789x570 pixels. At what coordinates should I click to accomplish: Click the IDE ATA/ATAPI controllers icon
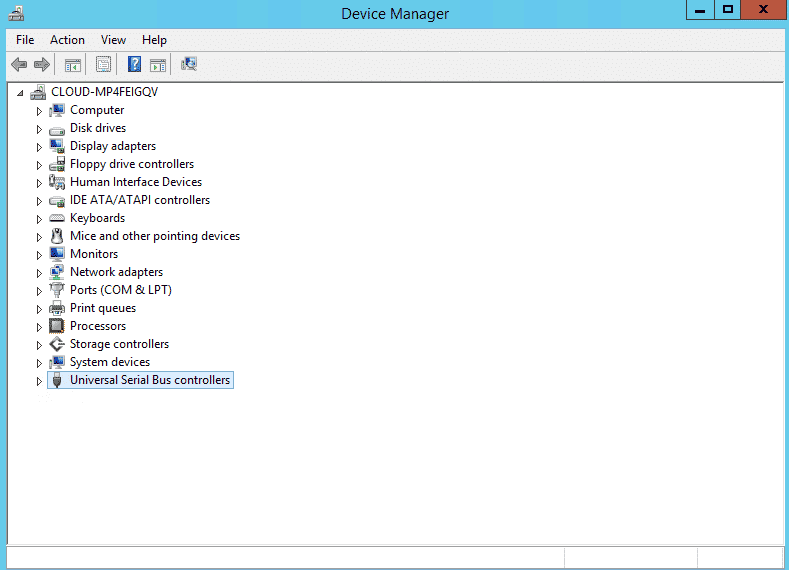pyautogui.click(x=57, y=201)
